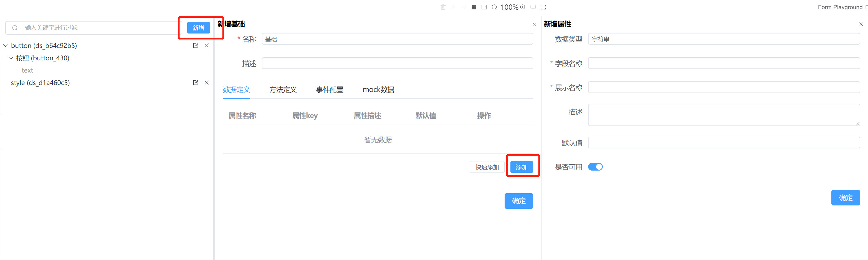
Task: Open the mock数据 tab
Action: pos(378,89)
